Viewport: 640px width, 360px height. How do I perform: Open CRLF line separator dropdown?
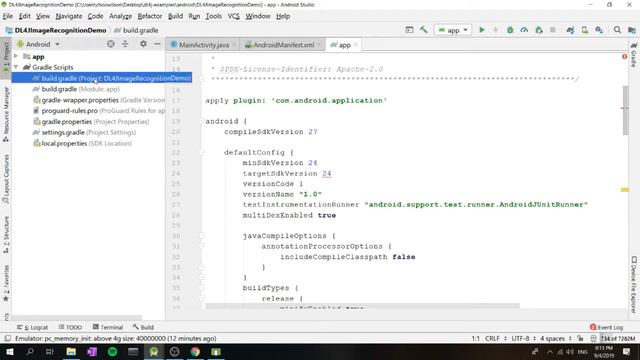(x=496, y=338)
